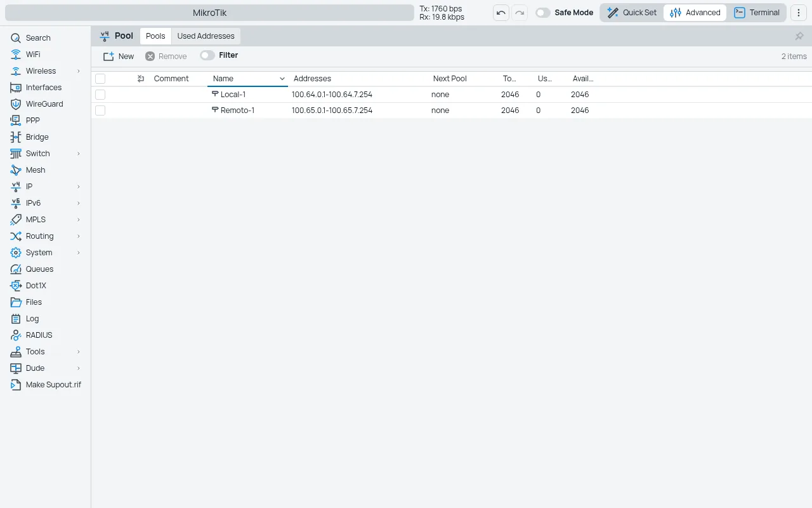
Task: Open WireGuard shield icon
Action: (x=16, y=104)
